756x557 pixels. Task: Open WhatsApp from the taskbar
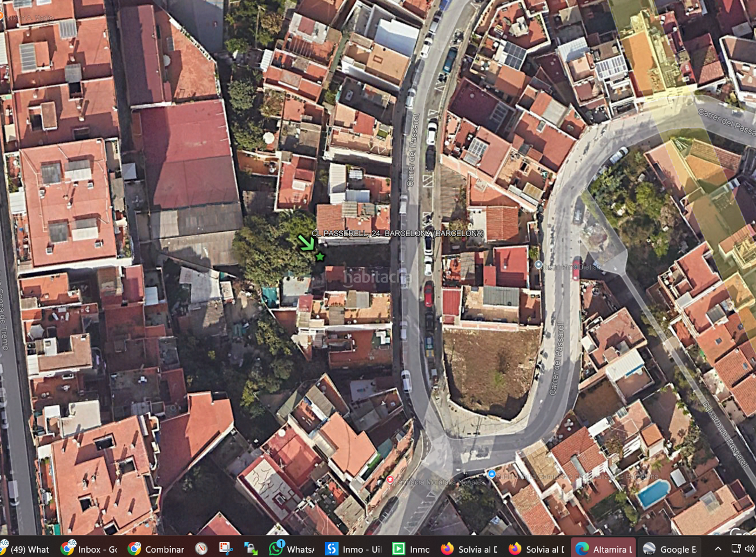point(292,549)
